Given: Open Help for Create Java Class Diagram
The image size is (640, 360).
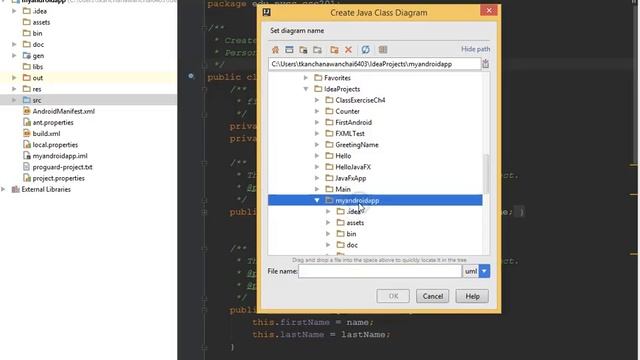Looking at the screenshot, I should [x=472, y=296].
